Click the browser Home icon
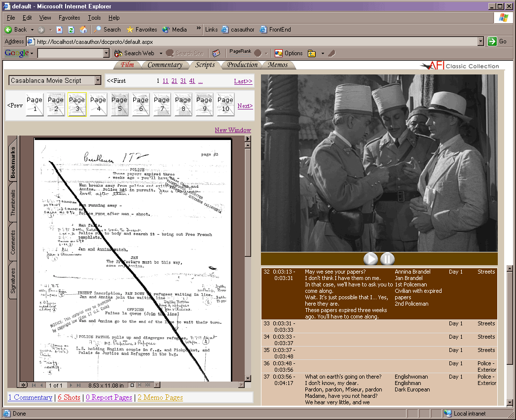Viewport: 516px width, 420px height. click(83, 30)
